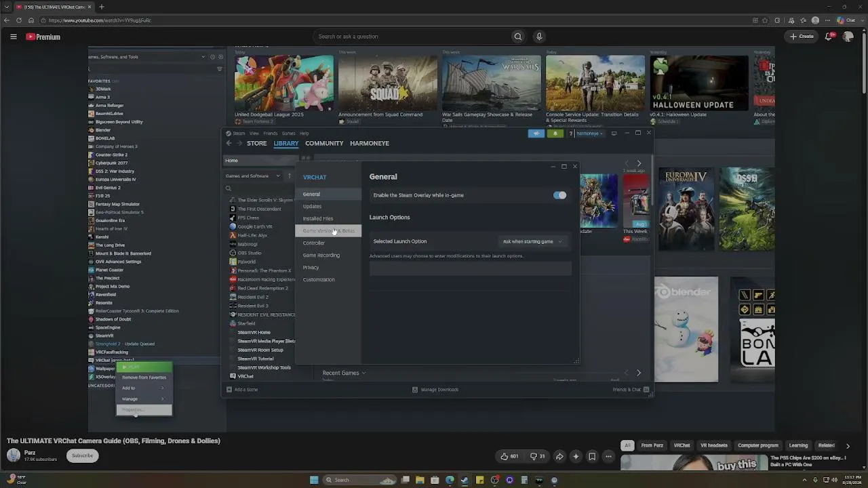Click the YouTube Premium logo
Image resolution: width=868 pixels, height=488 pixels.
tap(43, 37)
